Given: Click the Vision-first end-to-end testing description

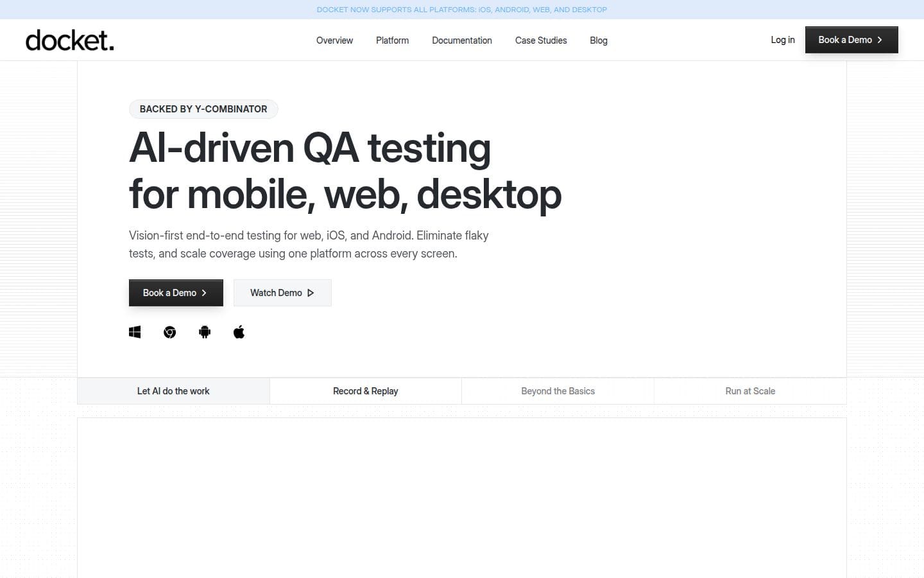Looking at the screenshot, I should [x=309, y=245].
